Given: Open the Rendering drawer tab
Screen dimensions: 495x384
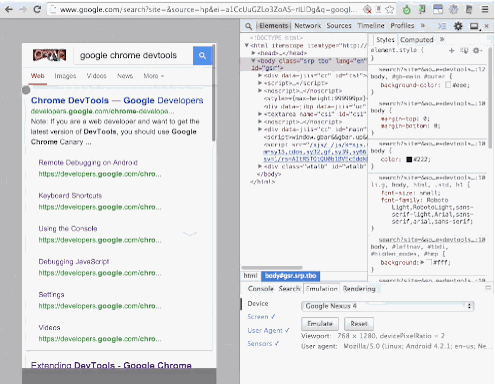Looking at the screenshot, I should click(x=359, y=289).
